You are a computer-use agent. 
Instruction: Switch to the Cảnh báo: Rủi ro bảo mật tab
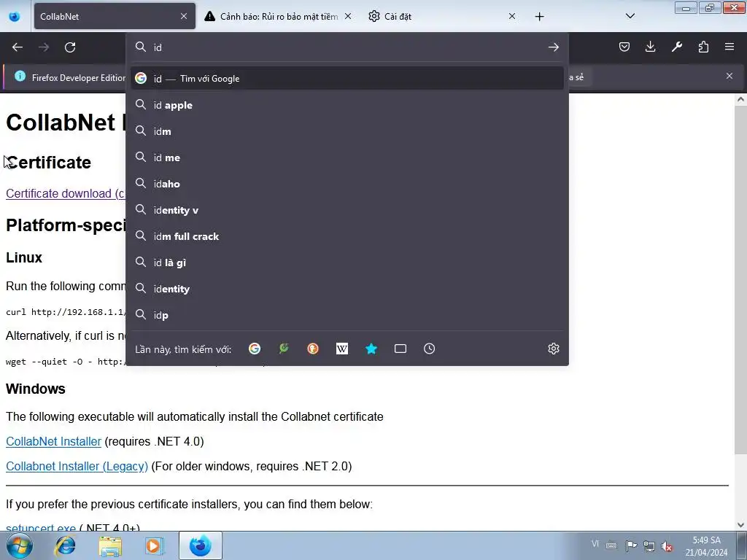tap(279, 16)
